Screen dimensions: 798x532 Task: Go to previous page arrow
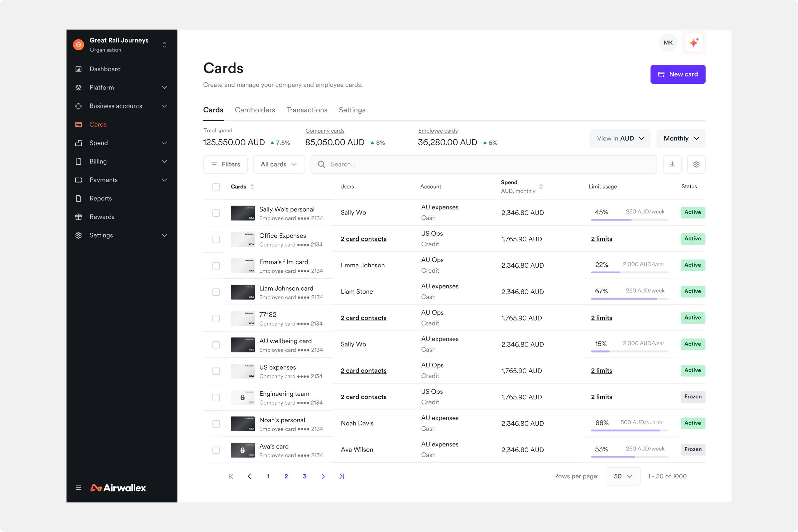[x=249, y=476]
